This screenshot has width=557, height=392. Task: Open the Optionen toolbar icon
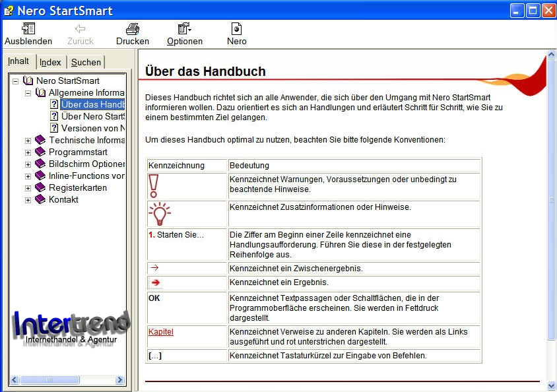click(184, 29)
